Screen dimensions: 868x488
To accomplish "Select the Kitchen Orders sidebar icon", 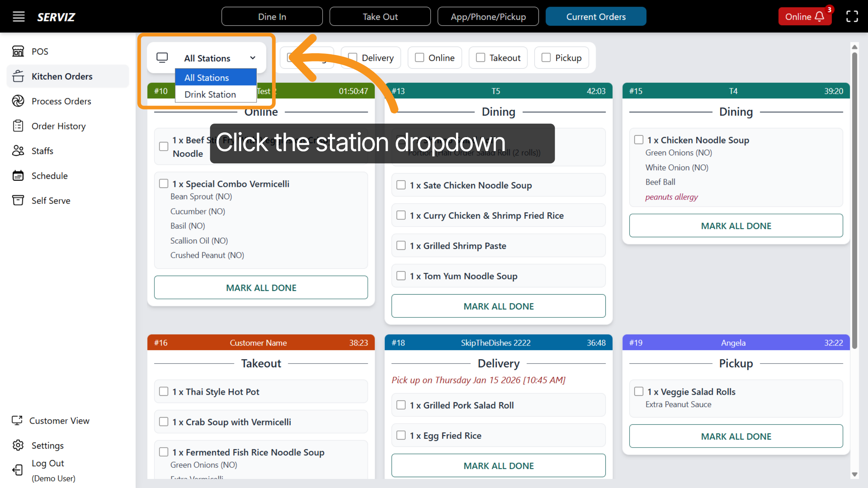I will pyautogui.click(x=18, y=76).
